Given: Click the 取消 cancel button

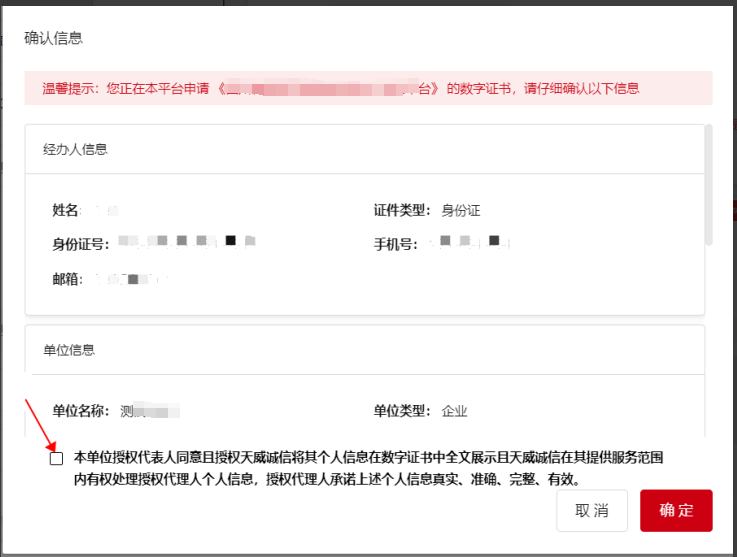Looking at the screenshot, I should tap(592, 510).
